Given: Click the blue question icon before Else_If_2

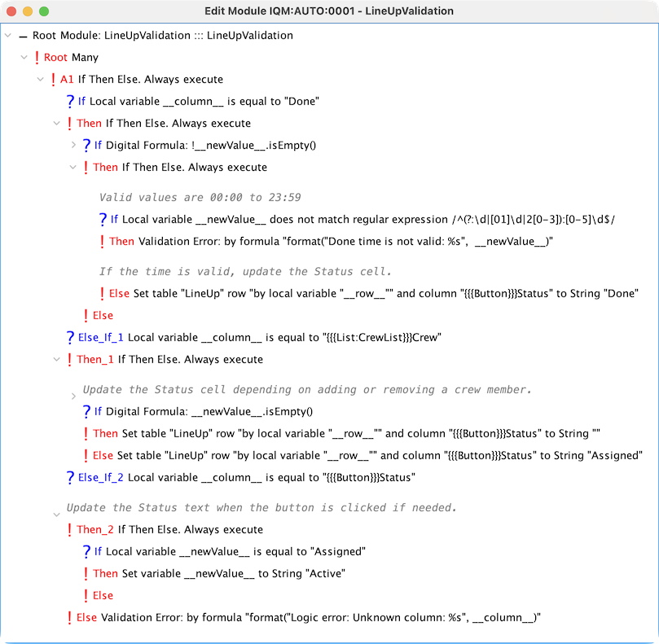Looking at the screenshot, I should pos(71,477).
